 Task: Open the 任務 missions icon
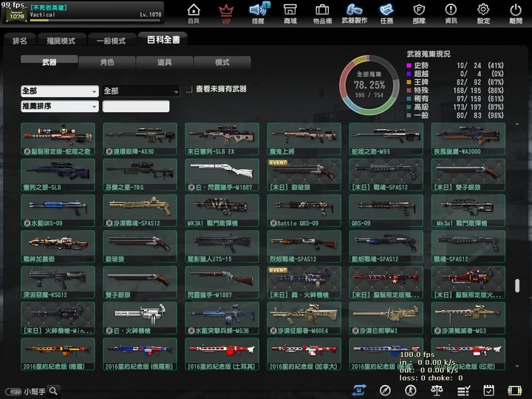click(x=386, y=13)
